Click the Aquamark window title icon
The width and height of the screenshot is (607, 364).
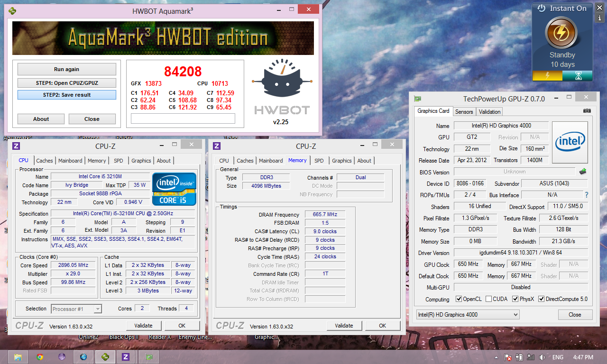(x=12, y=11)
